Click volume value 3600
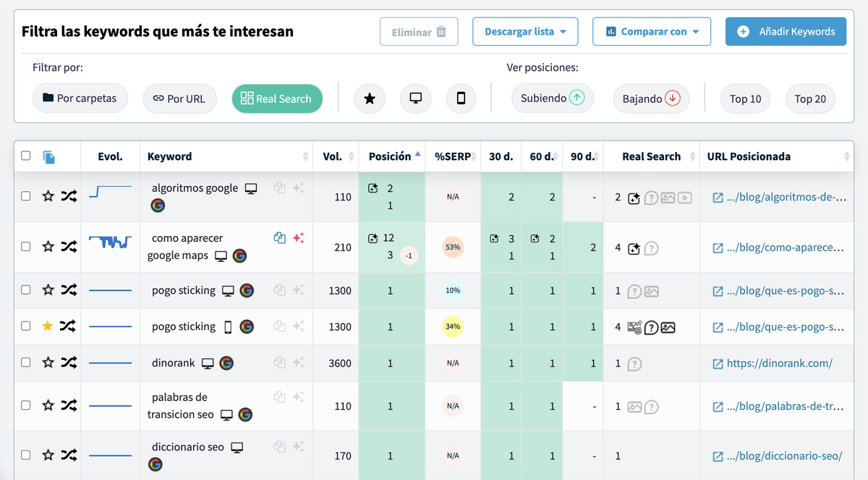Viewport: 868px width, 480px height. 340,363
